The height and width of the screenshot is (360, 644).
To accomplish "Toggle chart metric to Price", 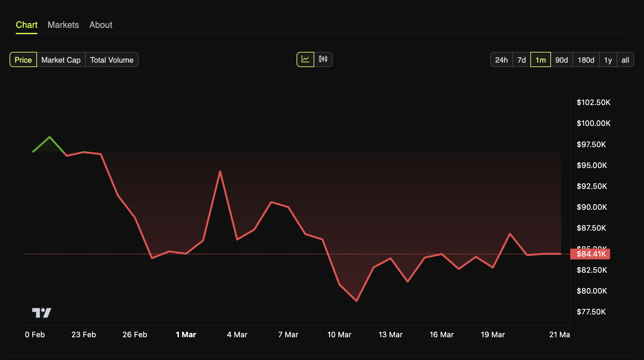I will (x=23, y=60).
